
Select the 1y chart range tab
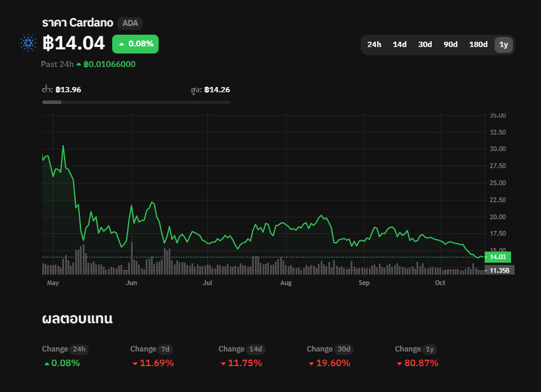504,45
